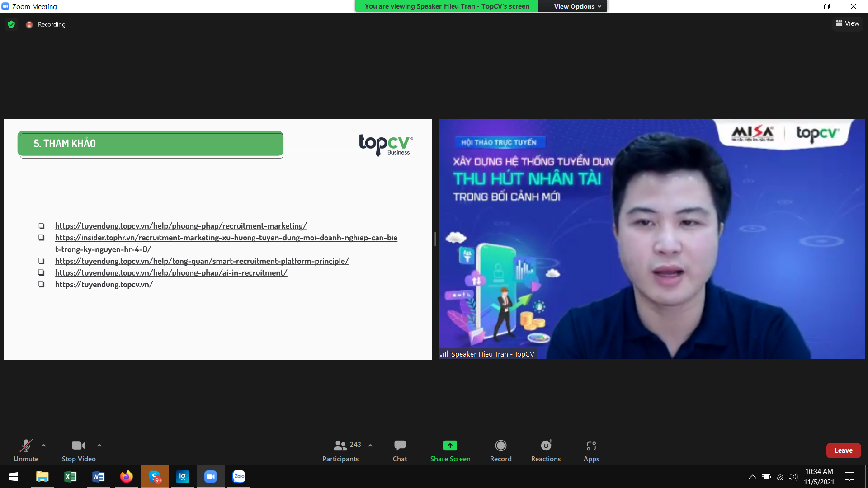Stop Video camera toggle
The image size is (868, 488).
click(78, 446)
